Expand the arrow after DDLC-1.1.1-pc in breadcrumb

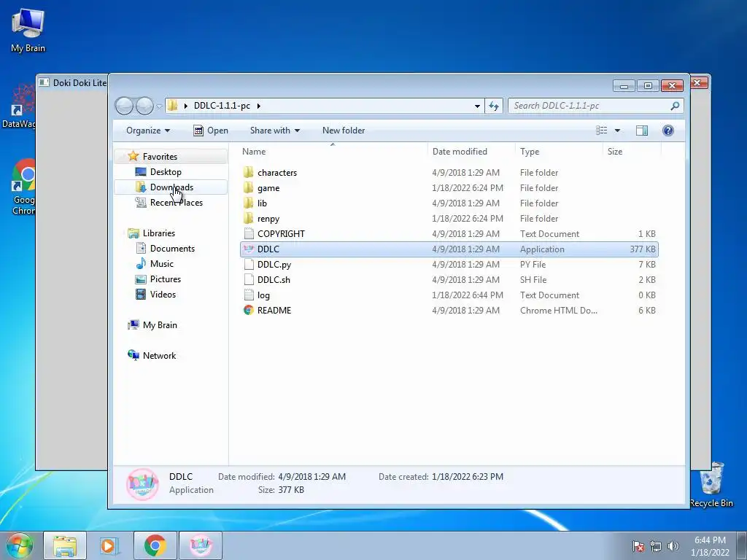(259, 106)
